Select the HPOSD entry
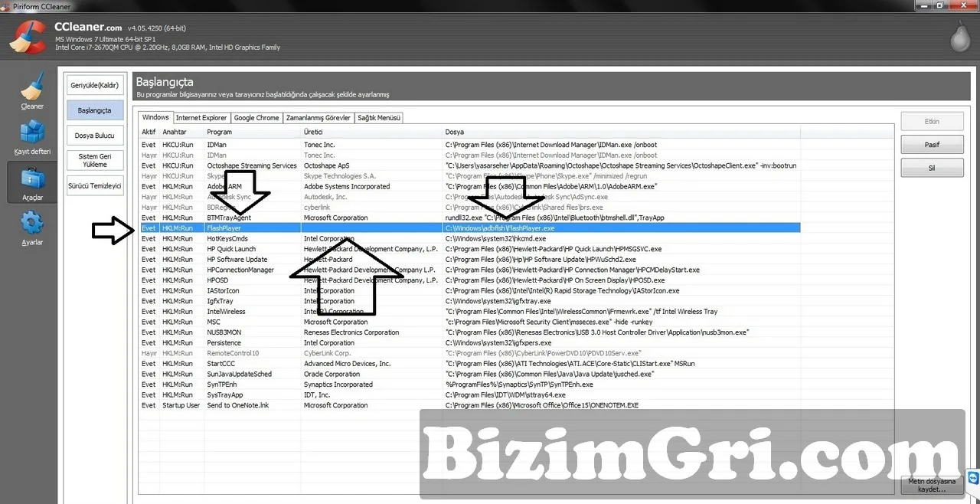The width and height of the screenshot is (980, 504). point(469,280)
